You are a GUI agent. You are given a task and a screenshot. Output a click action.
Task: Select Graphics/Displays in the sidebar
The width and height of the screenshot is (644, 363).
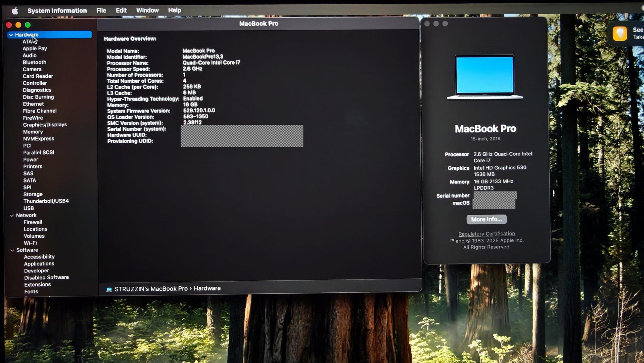tap(45, 125)
